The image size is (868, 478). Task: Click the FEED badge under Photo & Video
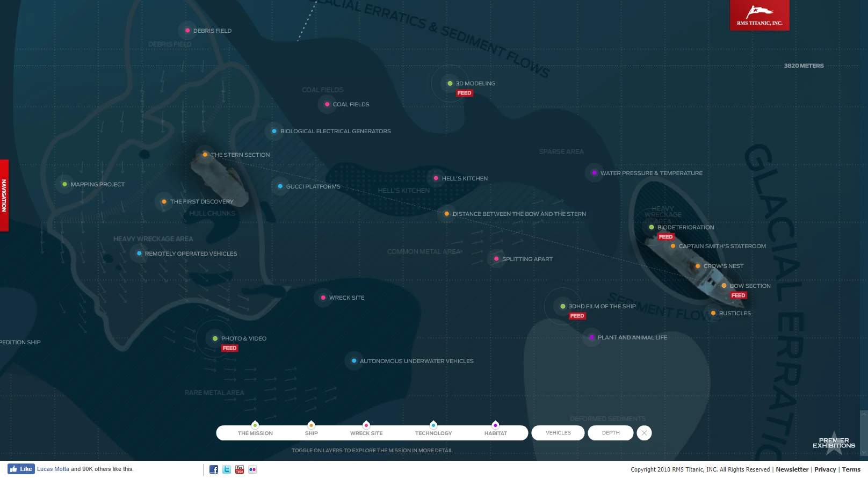(x=230, y=348)
